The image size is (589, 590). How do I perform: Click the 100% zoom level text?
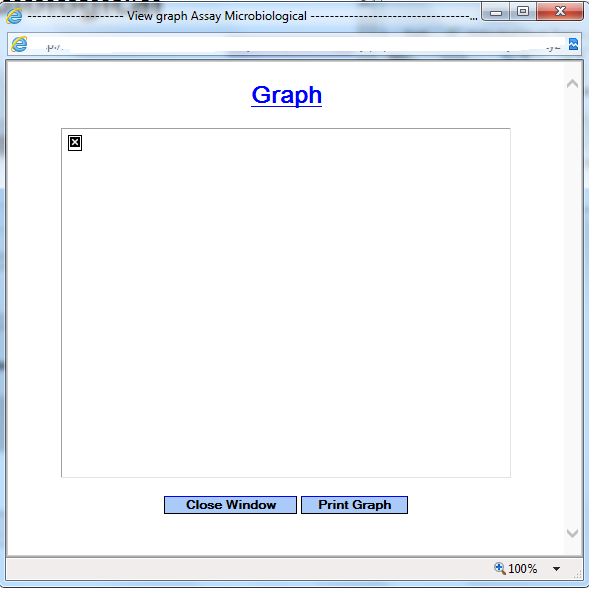point(522,569)
